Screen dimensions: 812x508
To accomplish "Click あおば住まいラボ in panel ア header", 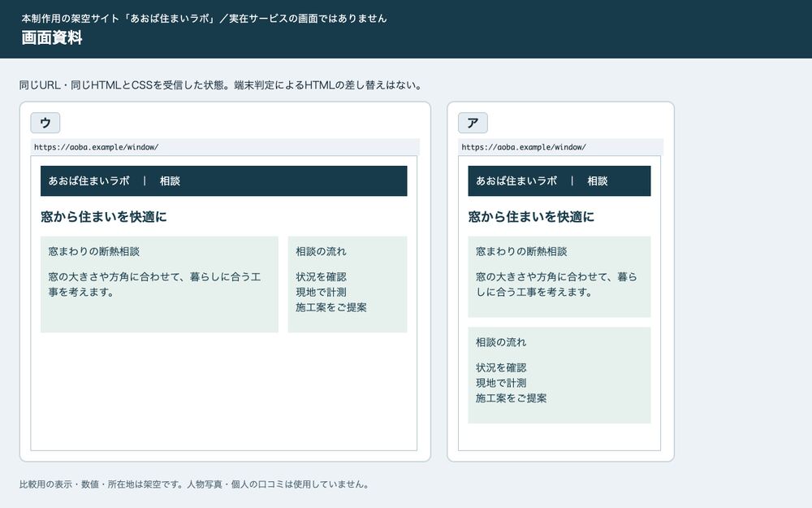I will (x=516, y=181).
